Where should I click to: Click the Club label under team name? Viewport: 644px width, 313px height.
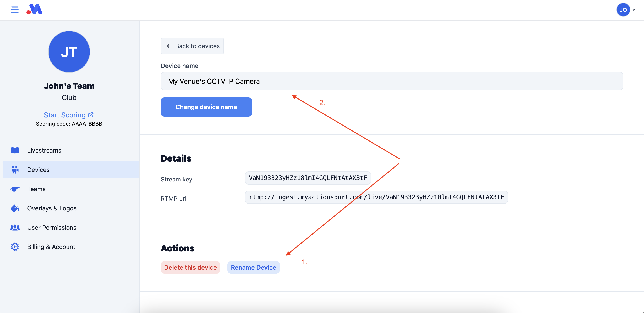[x=69, y=97]
